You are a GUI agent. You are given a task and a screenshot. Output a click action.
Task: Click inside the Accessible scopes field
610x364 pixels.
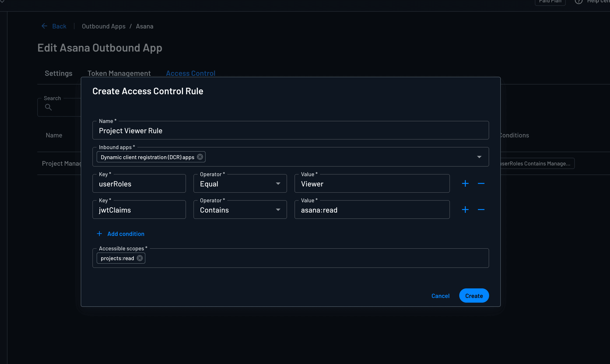click(x=290, y=258)
